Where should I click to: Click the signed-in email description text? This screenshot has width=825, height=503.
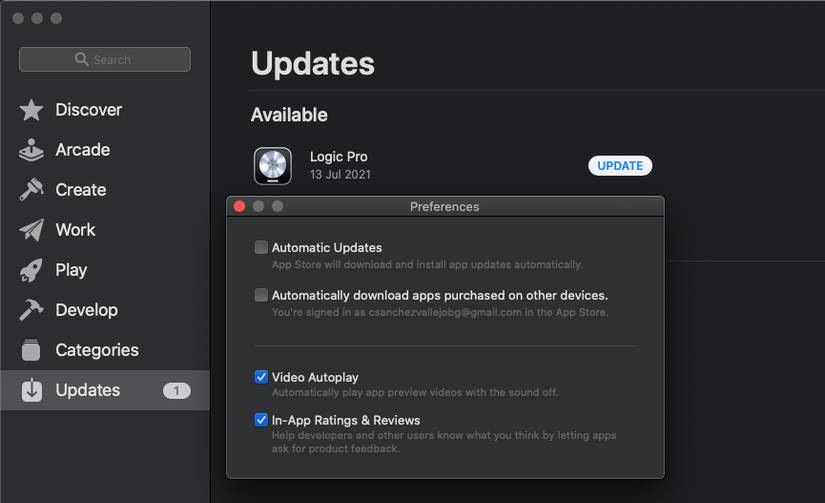click(x=440, y=312)
